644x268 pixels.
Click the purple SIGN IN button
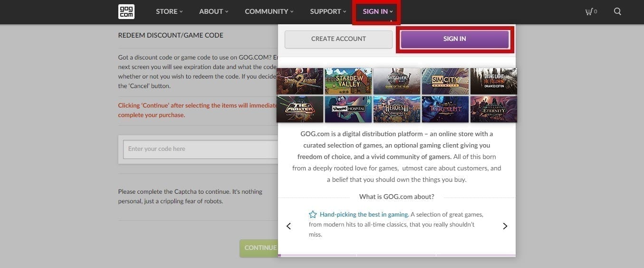(455, 39)
